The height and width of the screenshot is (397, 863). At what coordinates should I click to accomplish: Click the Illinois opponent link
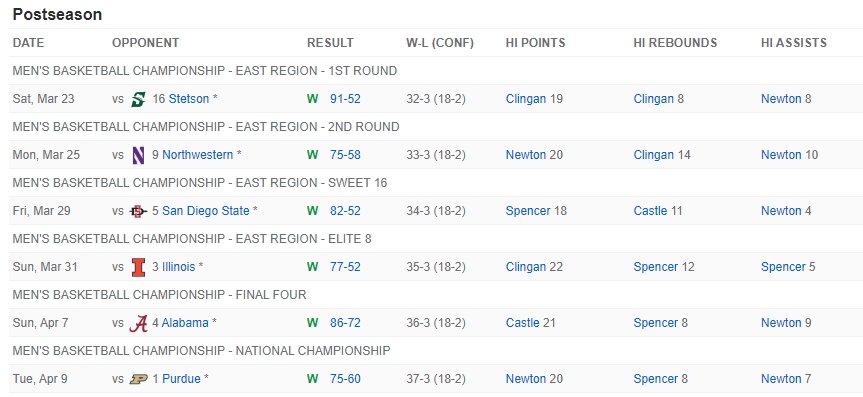(178, 267)
